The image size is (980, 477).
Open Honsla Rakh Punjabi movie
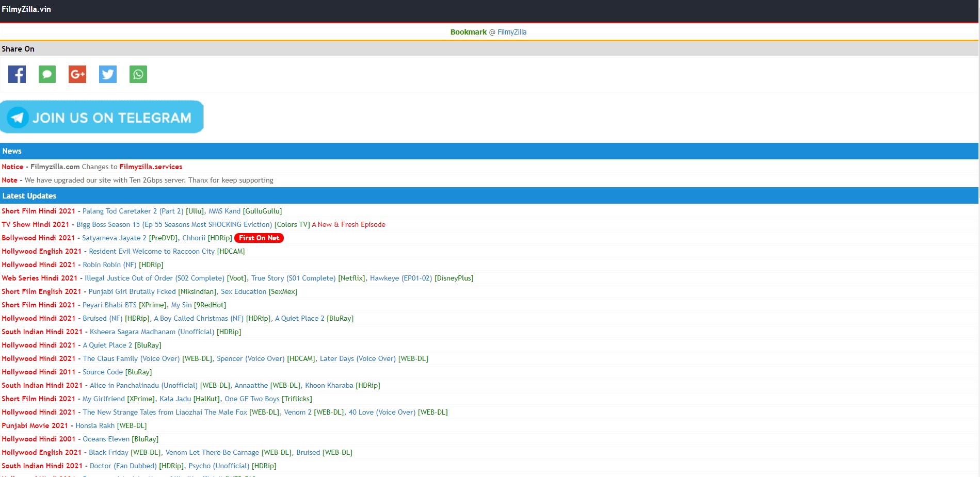point(95,425)
